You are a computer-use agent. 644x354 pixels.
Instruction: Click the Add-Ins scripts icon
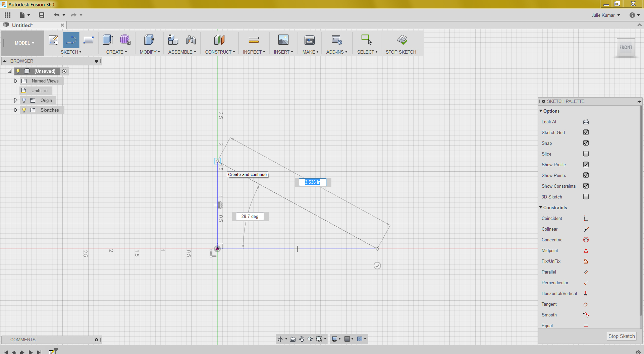(337, 40)
